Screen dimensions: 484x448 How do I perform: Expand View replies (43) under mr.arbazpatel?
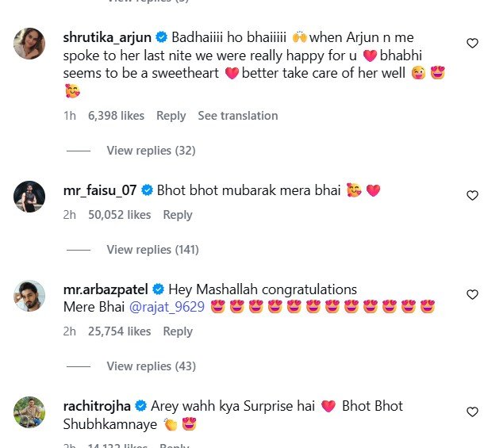tap(151, 366)
